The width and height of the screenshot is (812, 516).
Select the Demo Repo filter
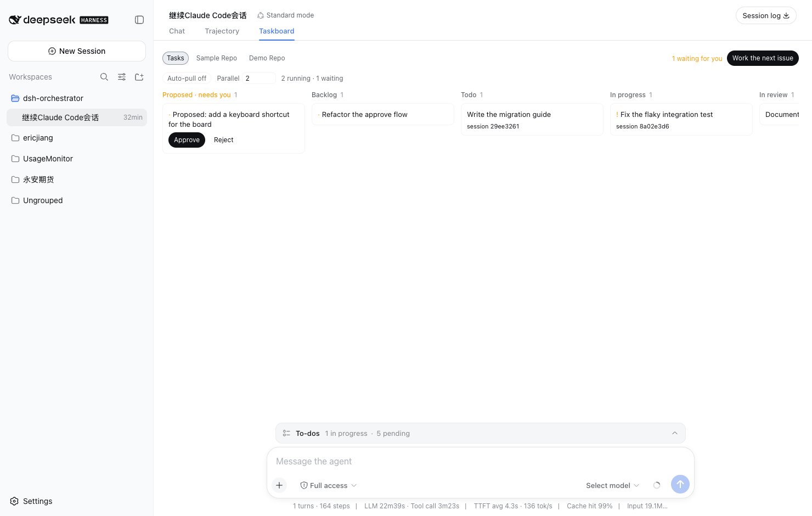tap(267, 58)
